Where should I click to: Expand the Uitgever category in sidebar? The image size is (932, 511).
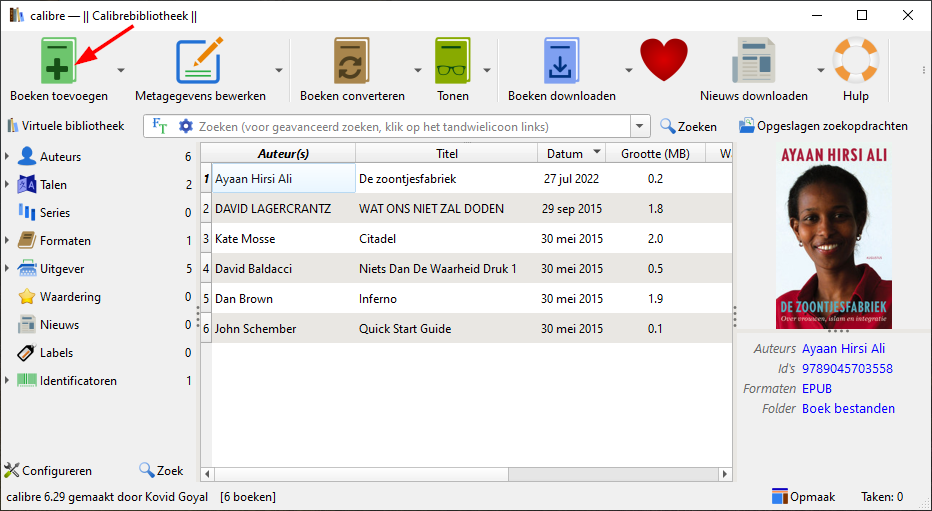[x=8, y=269]
